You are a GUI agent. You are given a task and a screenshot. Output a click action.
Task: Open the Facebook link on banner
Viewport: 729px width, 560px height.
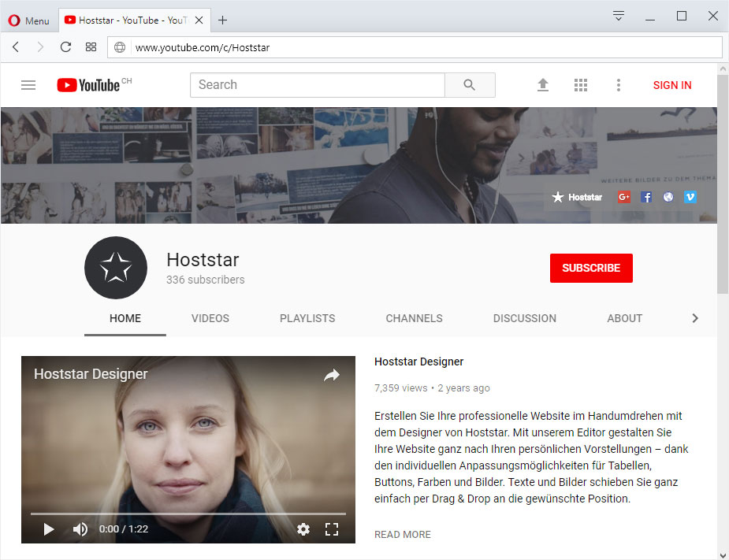coord(646,197)
